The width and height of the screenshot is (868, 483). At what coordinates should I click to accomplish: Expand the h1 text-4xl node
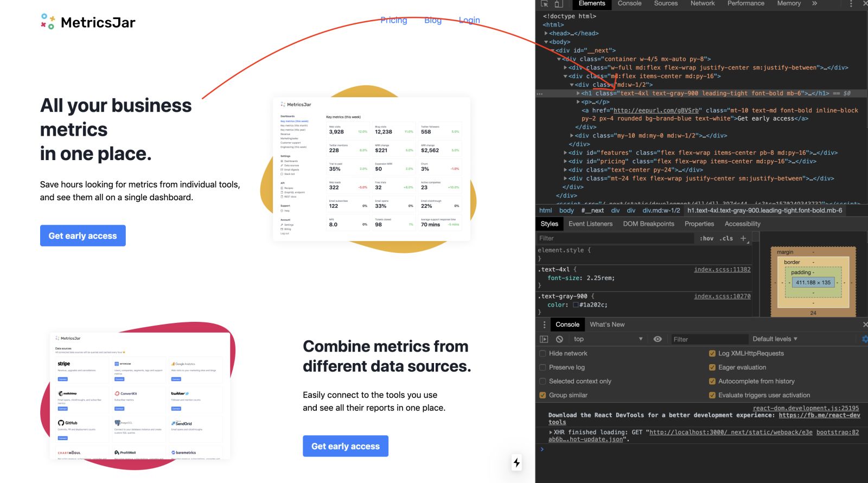578,93
